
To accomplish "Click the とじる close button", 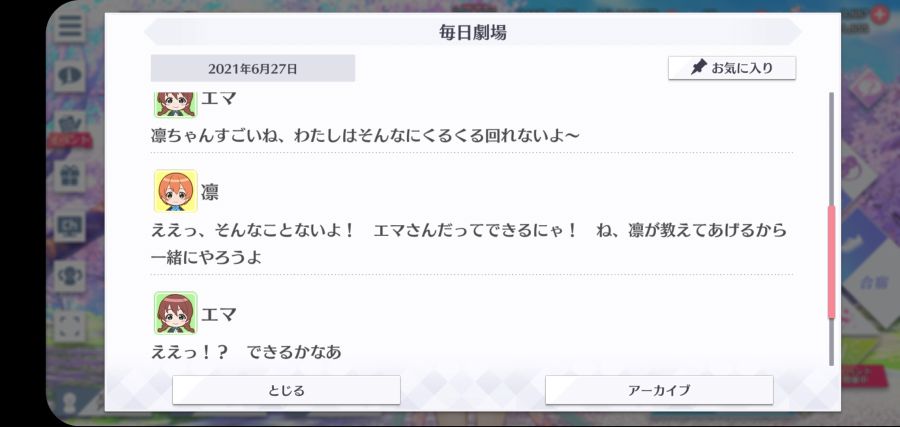I will click(x=286, y=390).
